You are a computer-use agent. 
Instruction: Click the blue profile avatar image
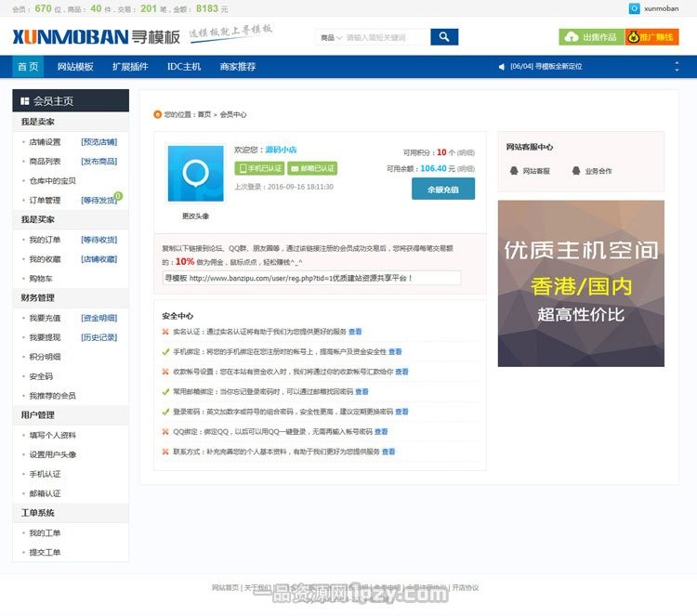(x=195, y=174)
